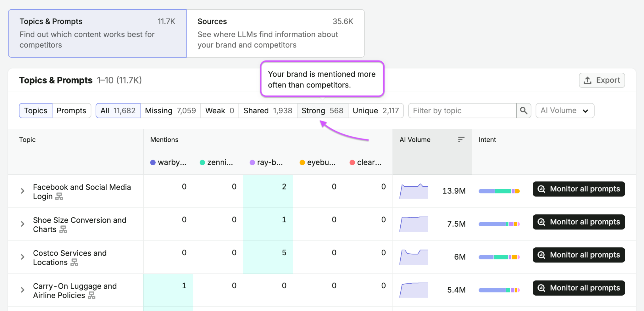Click the Topic column header

[x=27, y=140]
